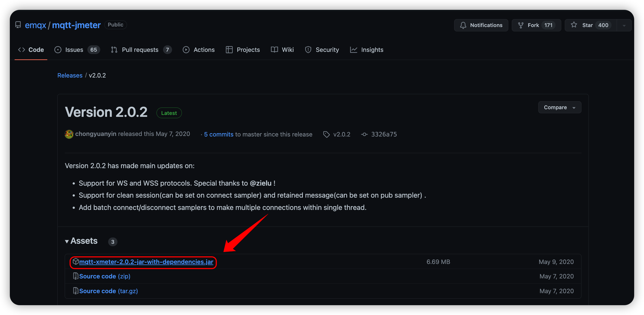Switch to the Code tab

[x=31, y=50]
